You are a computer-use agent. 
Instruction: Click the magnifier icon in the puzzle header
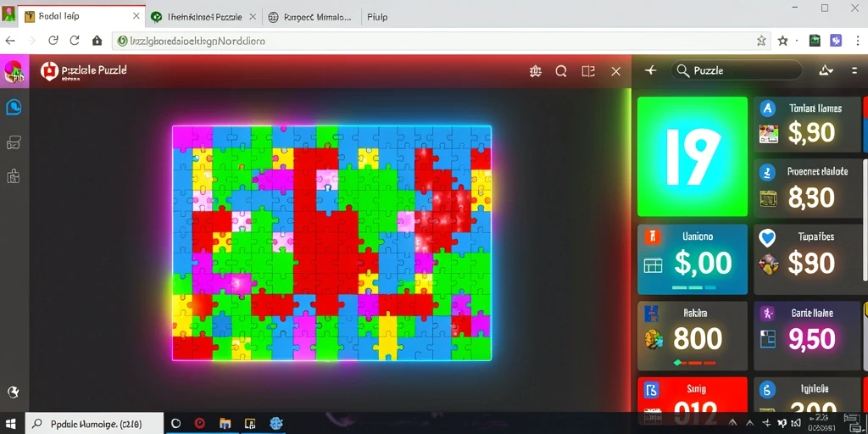point(561,71)
